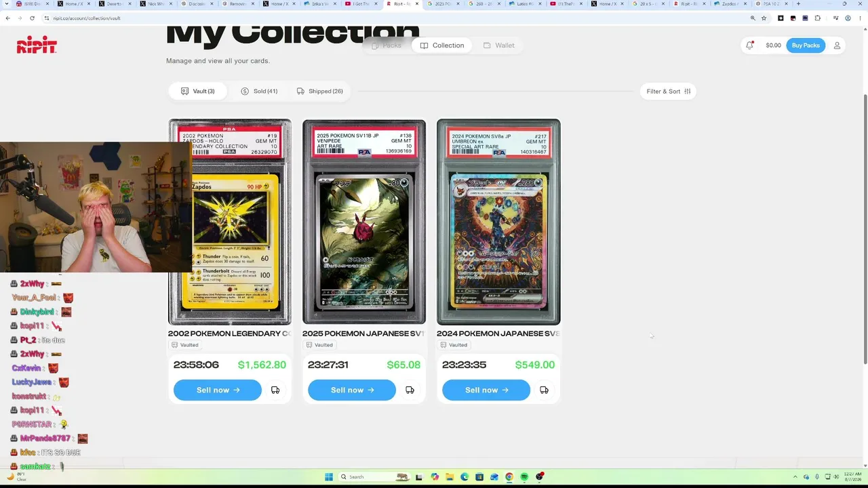This screenshot has width=868, height=488.
Task: Click the Windows taskbar Search box
Action: [373, 476]
